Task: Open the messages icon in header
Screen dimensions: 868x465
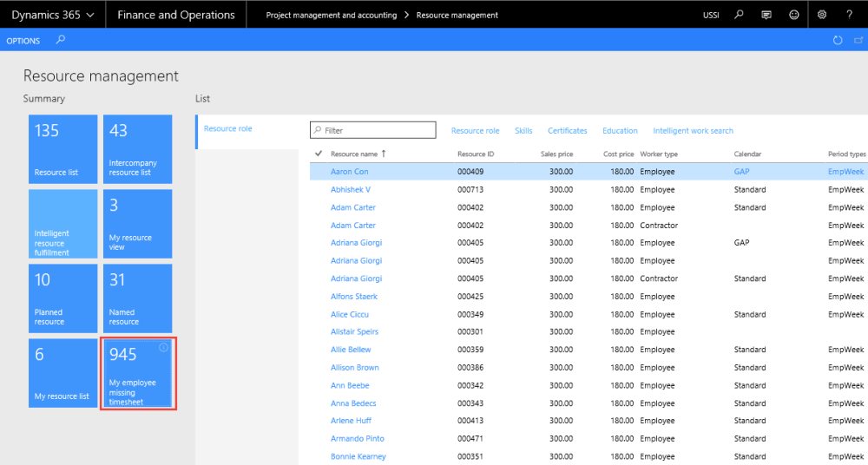Action: pos(766,15)
